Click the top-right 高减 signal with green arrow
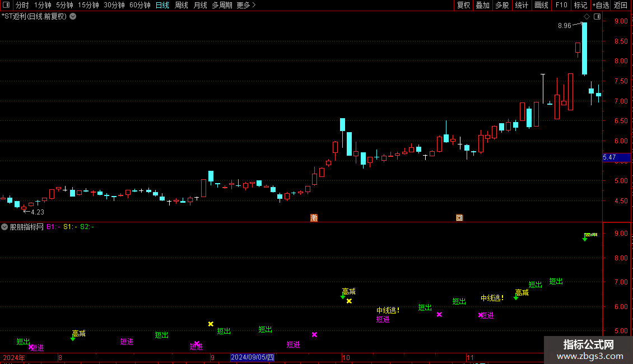This screenshot has height=364, width=633. pos(590,236)
